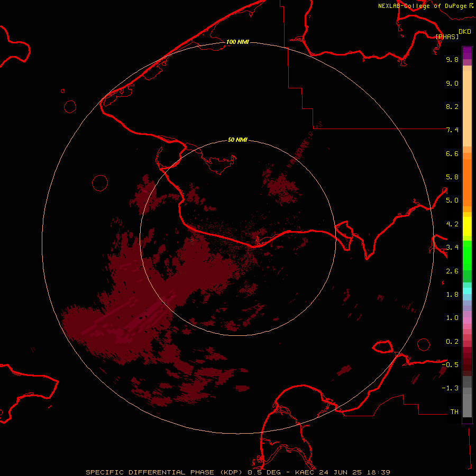Select the 9.0 scale value
The width and height of the screenshot is (476, 476).
tap(452, 83)
